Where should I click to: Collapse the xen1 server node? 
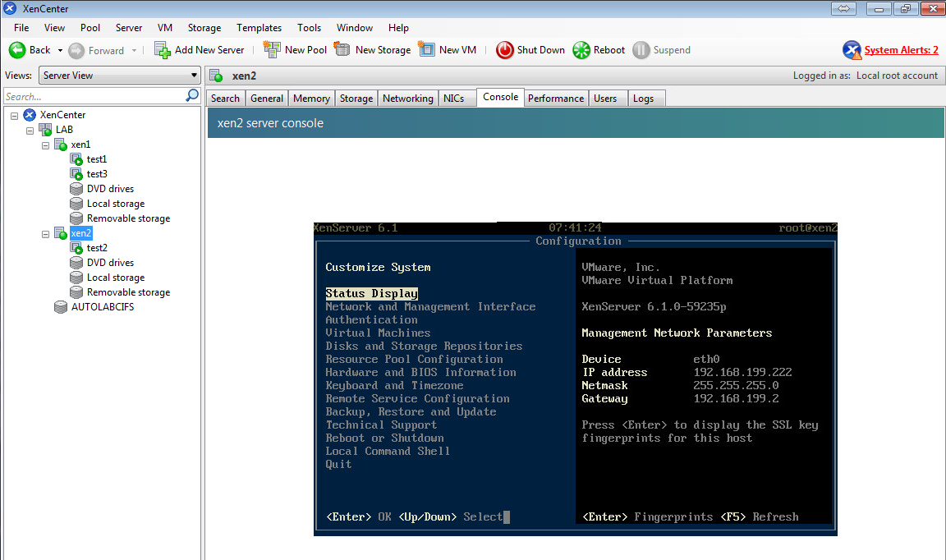[x=45, y=145]
